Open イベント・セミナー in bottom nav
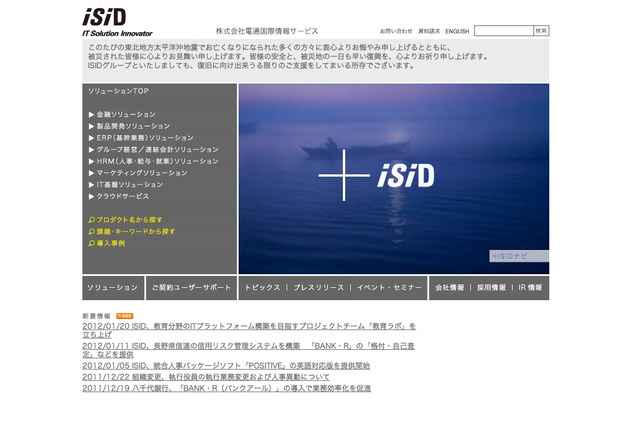This screenshot has height=426, width=640. (389, 288)
